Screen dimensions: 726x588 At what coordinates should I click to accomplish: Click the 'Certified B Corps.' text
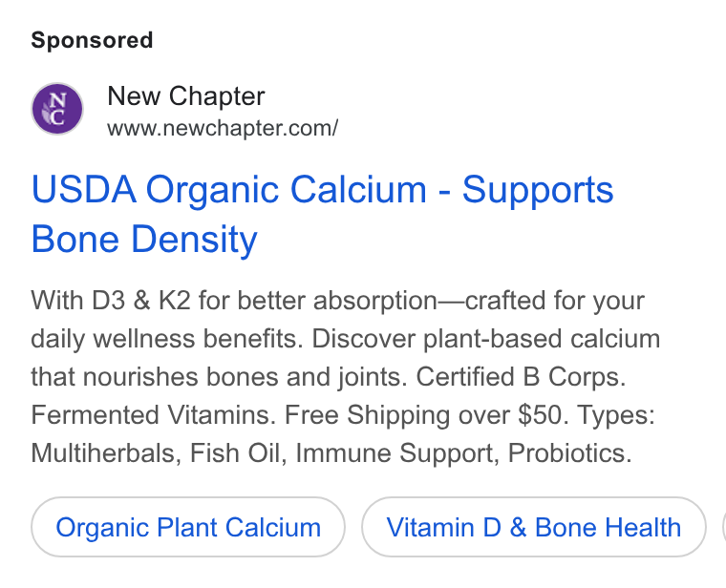tap(521, 377)
